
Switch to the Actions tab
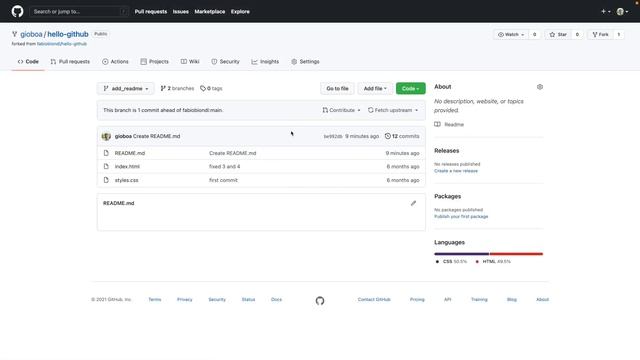coord(115,62)
